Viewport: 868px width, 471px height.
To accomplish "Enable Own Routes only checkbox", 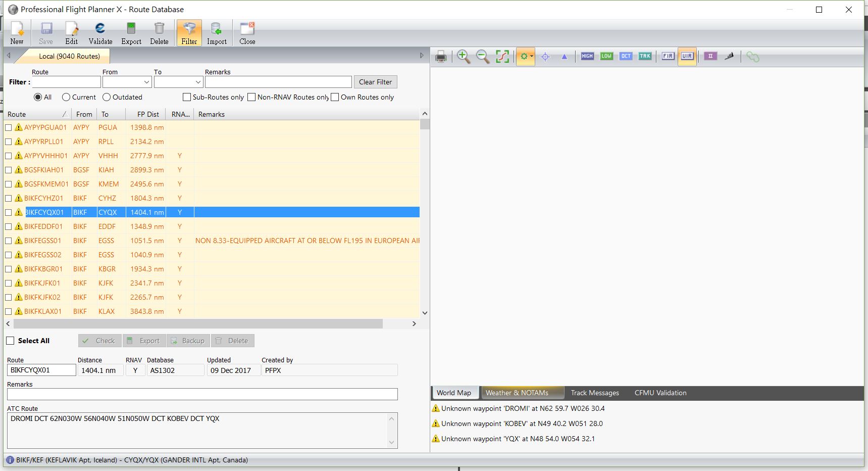I will point(335,97).
